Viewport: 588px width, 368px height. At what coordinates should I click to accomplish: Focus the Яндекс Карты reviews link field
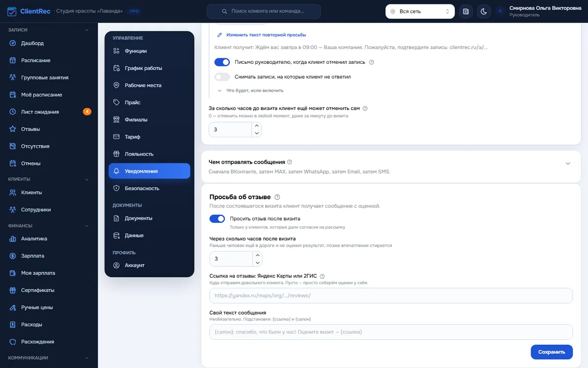click(x=391, y=296)
